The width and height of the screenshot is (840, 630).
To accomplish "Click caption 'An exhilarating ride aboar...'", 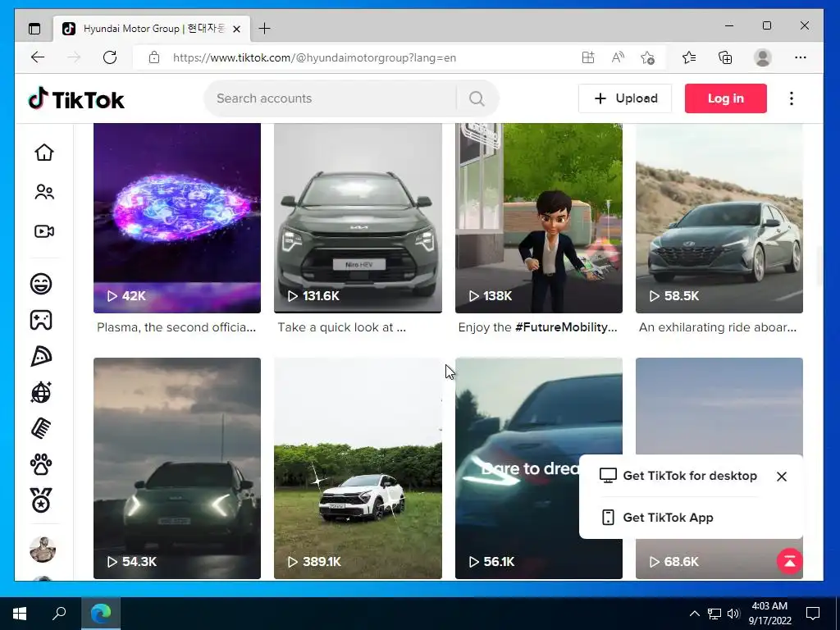I will (x=718, y=327).
